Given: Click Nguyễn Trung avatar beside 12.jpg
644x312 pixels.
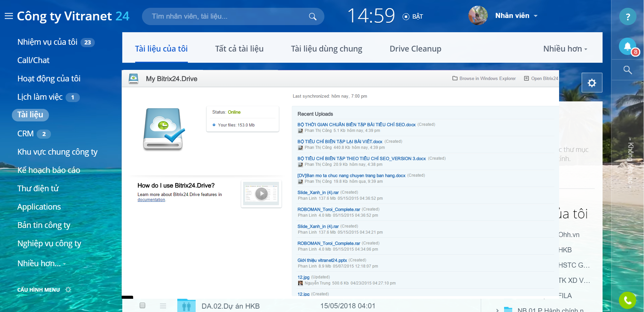Looking at the screenshot, I should [x=300, y=283].
